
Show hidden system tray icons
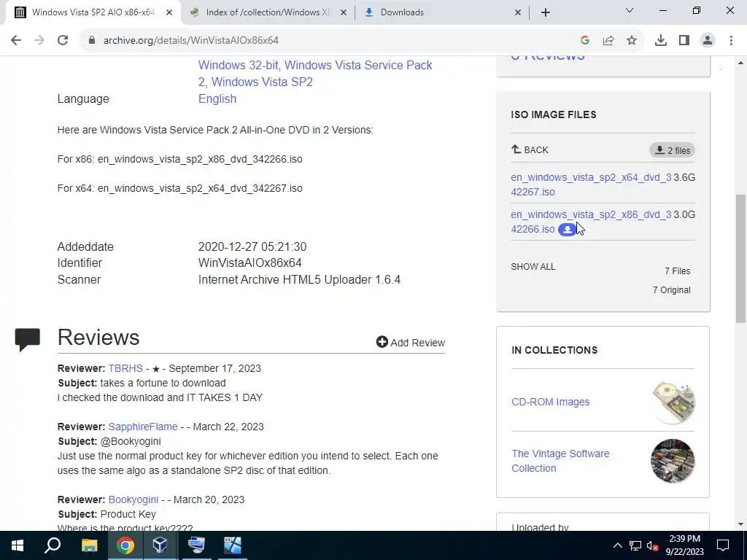pos(617,545)
